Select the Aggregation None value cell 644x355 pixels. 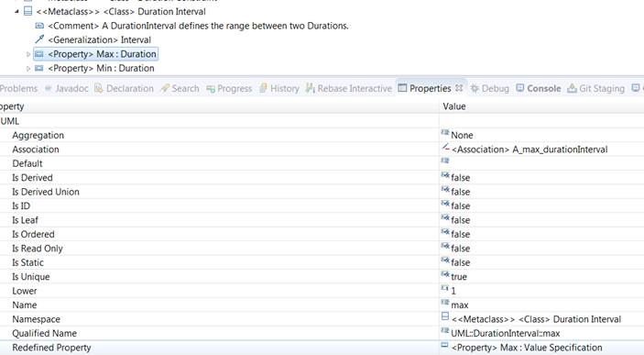coord(541,135)
